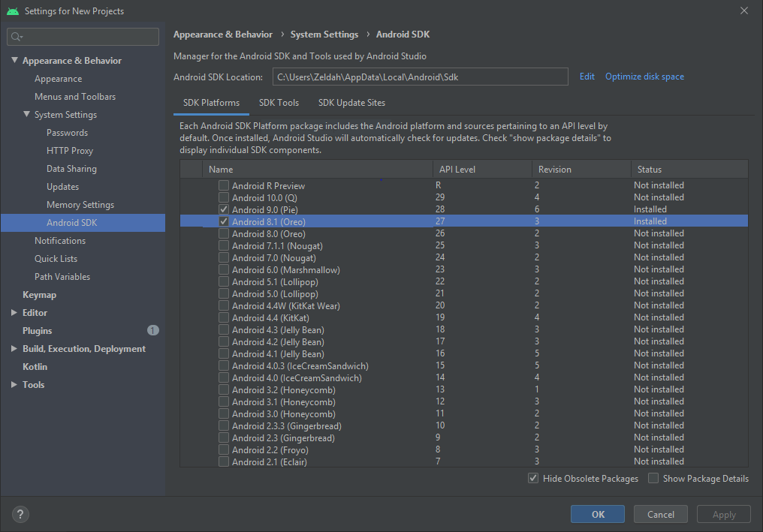Screen dimensions: 763x532
Task: Click the Edit link for SDK location
Action: 587,77
